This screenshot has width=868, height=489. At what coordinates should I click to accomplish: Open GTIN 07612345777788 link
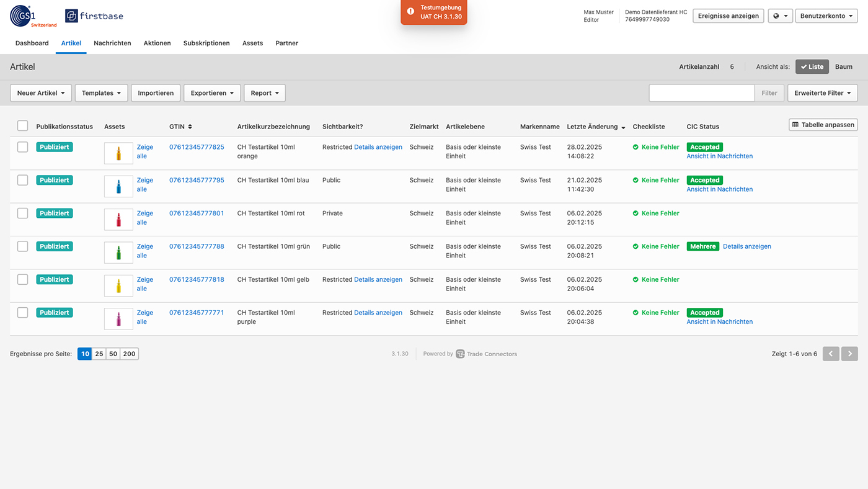pyautogui.click(x=197, y=246)
